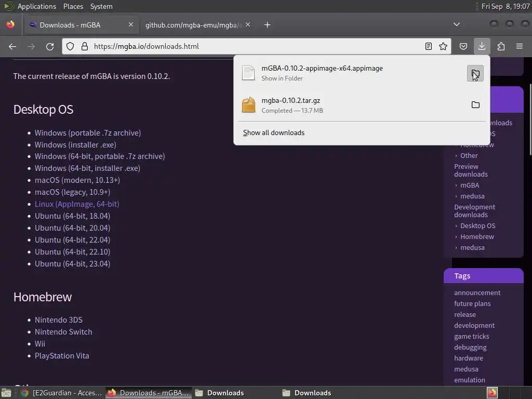
Task: Jump to mGBA preview downloads
Action: [x=470, y=185]
